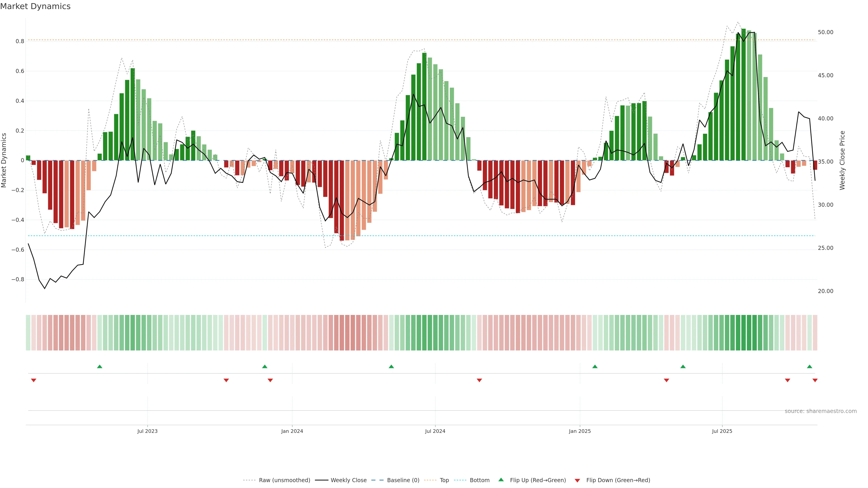868x488 pixels.
Task: Click the Market Dynamics chart title
Action: coord(35,6)
